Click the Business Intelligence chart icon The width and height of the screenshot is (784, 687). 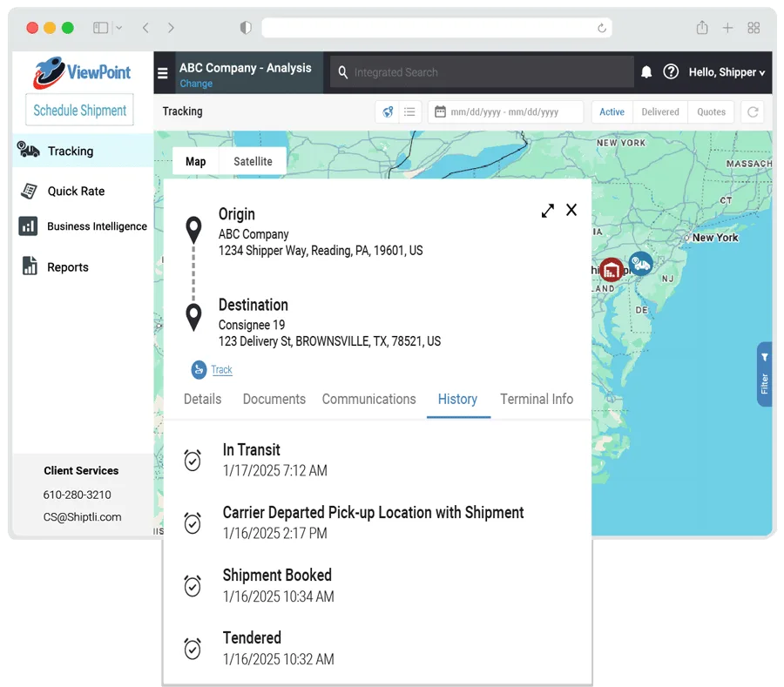pyautogui.click(x=28, y=226)
